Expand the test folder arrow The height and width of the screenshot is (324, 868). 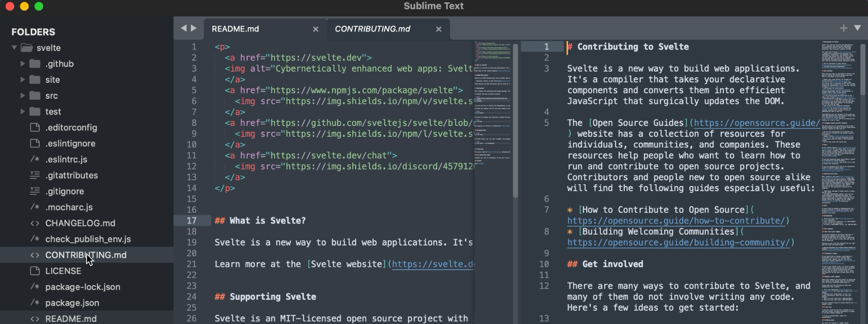pyautogui.click(x=22, y=111)
